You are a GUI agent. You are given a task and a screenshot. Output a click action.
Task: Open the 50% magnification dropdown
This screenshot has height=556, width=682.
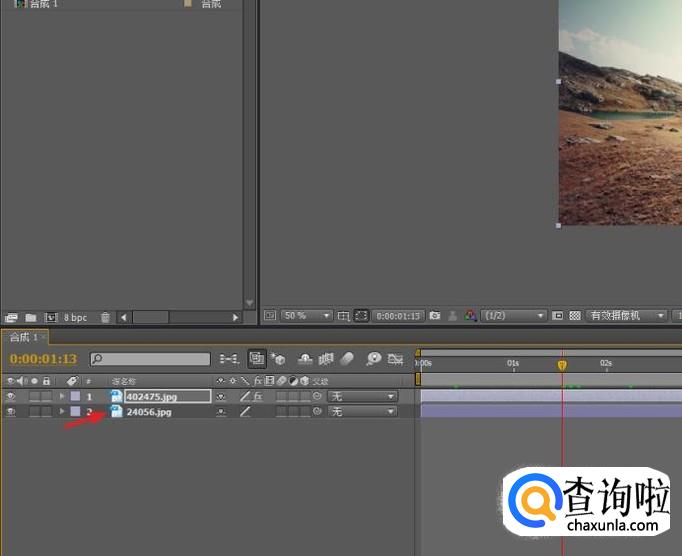(306, 315)
